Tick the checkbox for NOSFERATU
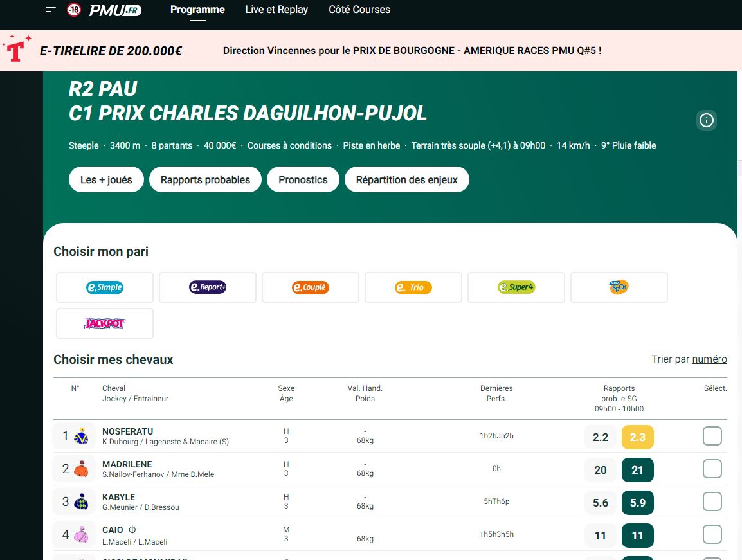742x560 pixels. click(x=712, y=436)
